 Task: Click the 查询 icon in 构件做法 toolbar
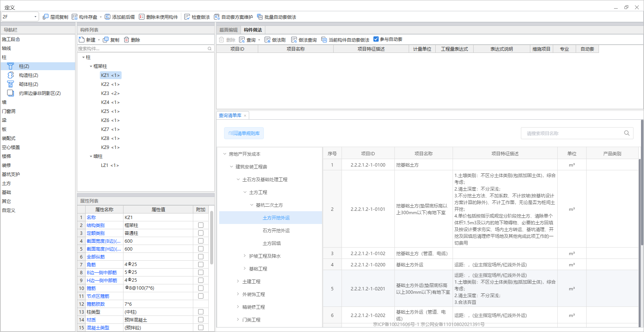pos(242,40)
